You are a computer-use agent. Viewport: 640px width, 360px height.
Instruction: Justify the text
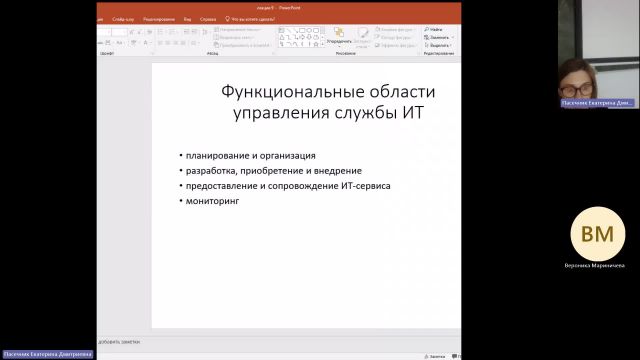click(183, 43)
